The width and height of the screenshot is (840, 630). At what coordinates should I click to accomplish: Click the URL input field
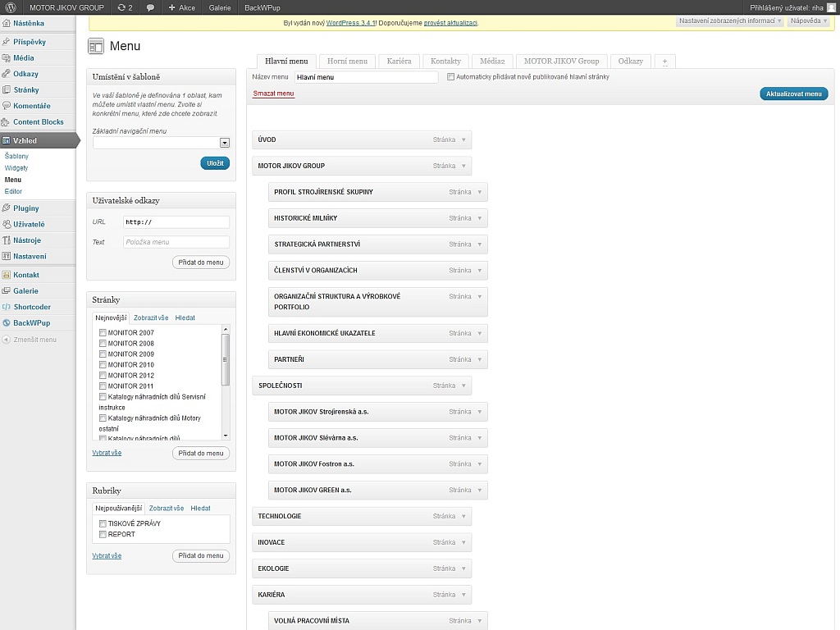click(176, 222)
